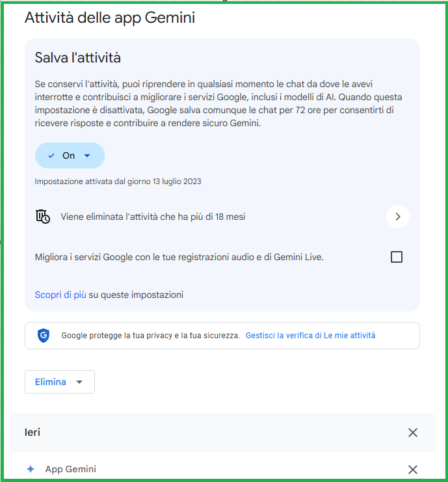Open auto-delete options with the chevron arrow
The height and width of the screenshot is (482, 448).
tap(397, 217)
